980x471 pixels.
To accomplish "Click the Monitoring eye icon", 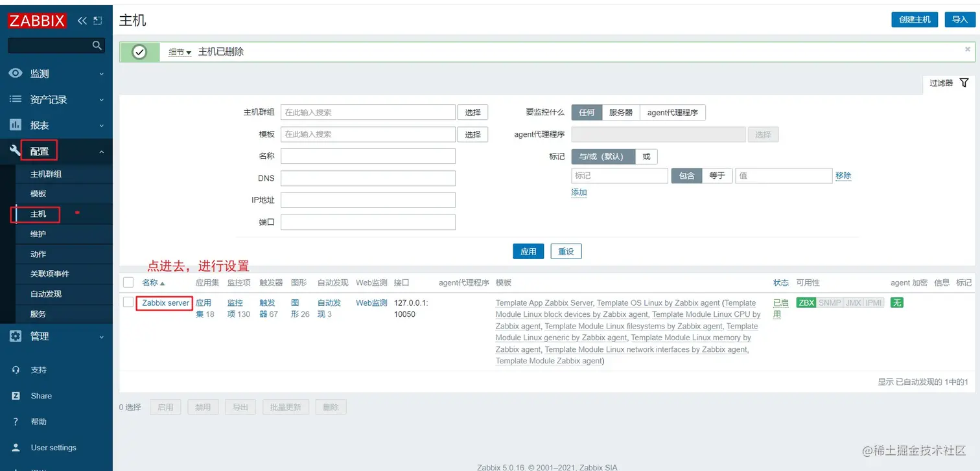I will coord(16,73).
